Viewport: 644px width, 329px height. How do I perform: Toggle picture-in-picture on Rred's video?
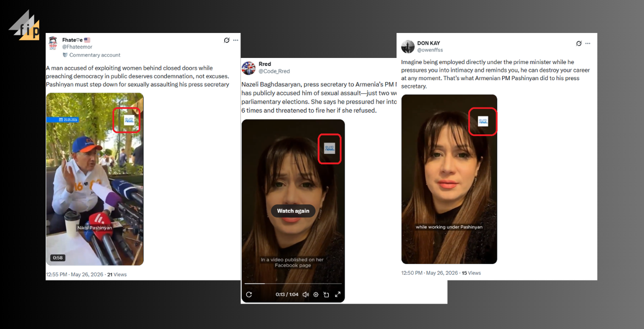tap(326, 295)
